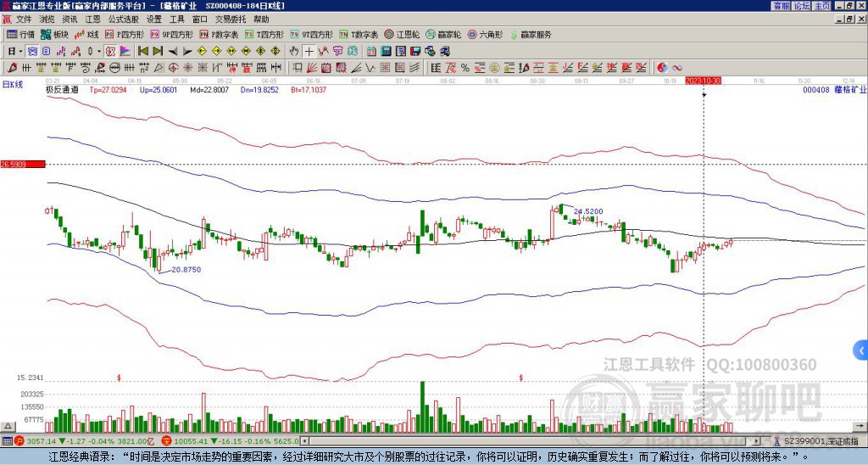This screenshot has height=465, width=868.
Task: Click the colored flag icon
Action: (125, 51)
